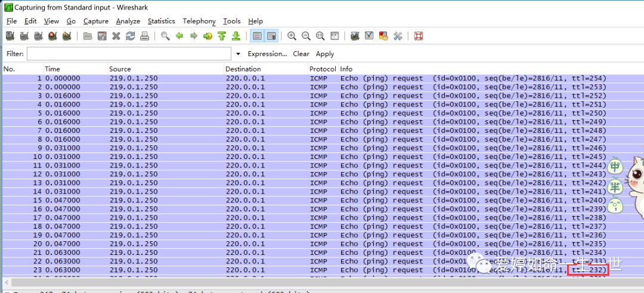Restart the running live capture

pos(67,36)
